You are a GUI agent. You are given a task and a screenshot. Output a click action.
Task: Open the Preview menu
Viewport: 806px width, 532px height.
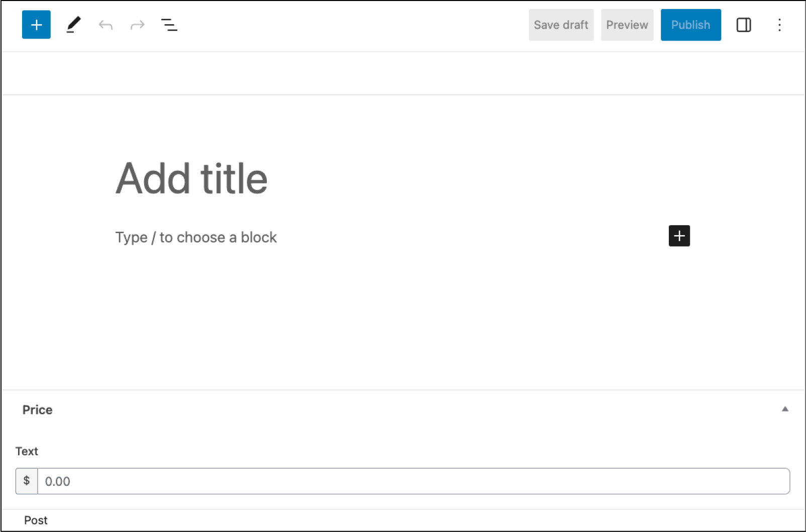627,25
